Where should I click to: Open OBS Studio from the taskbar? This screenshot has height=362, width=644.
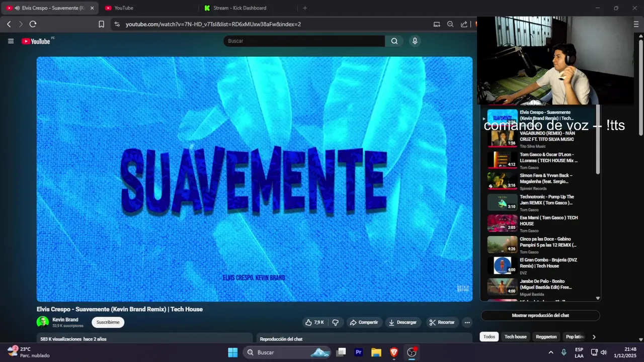412,352
